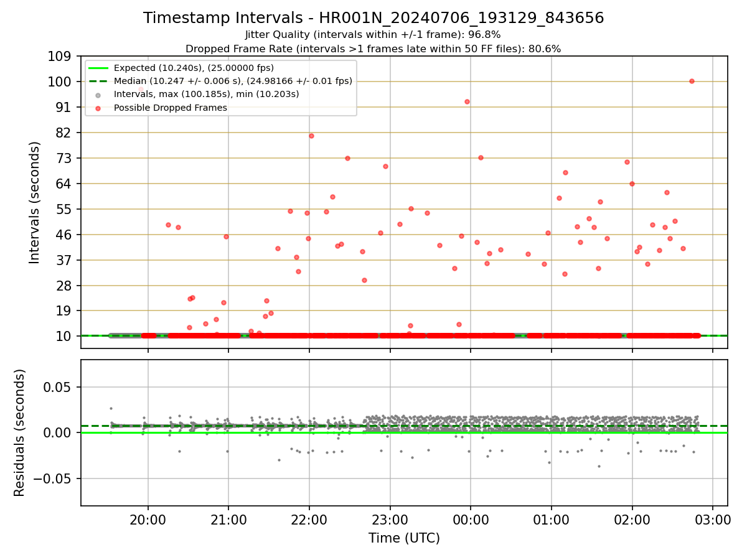Click the red data point near 93 seconds
Screen dimensions: 747x560
coord(467,101)
